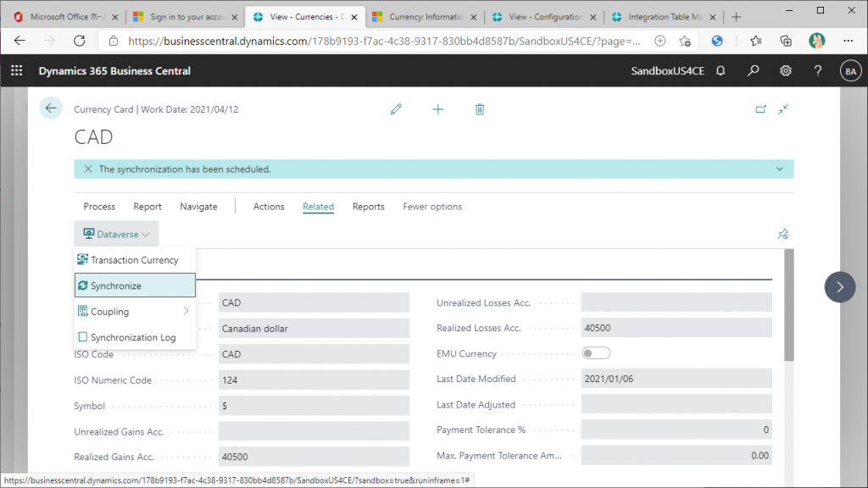
Task: Click the Dynamics 365 Business Central title
Action: point(114,71)
